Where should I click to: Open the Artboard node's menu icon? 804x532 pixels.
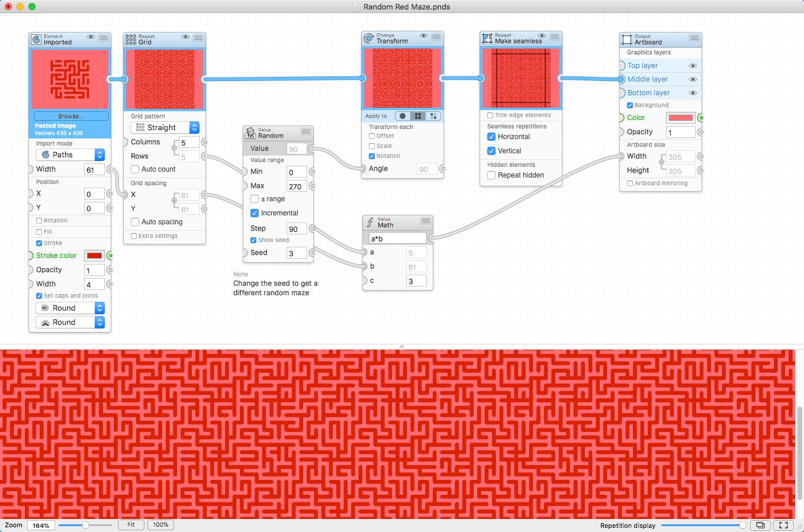point(694,37)
